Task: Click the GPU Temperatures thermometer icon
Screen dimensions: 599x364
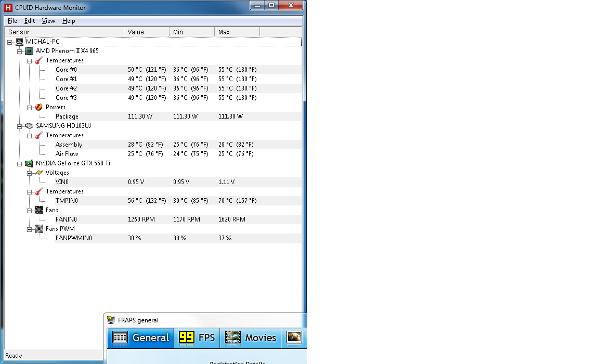Action: [x=39, y=191]
